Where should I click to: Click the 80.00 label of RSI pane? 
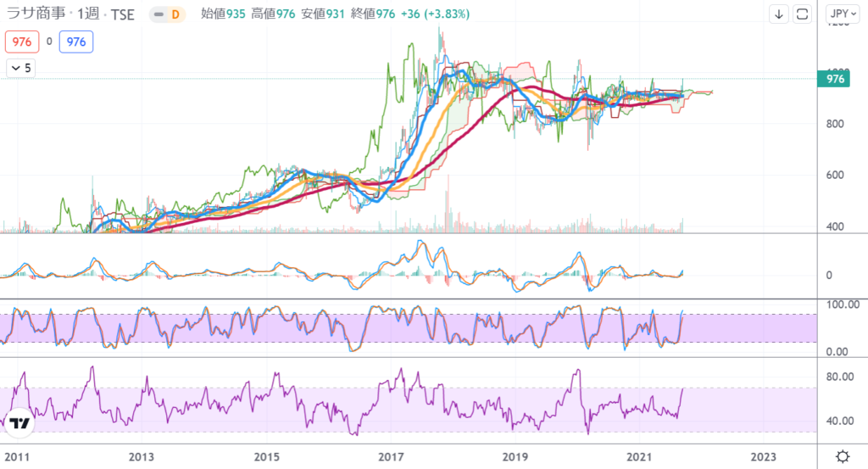pos(840,377)
